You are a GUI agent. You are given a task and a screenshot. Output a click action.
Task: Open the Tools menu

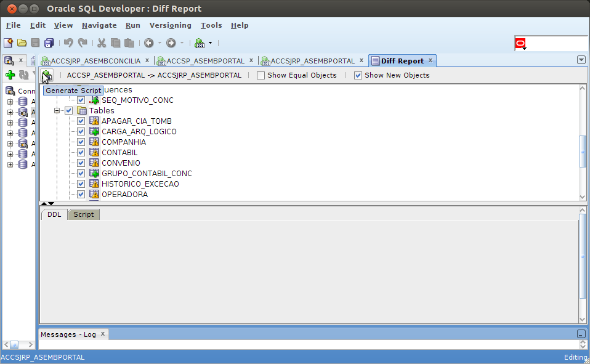coord(211,25)
